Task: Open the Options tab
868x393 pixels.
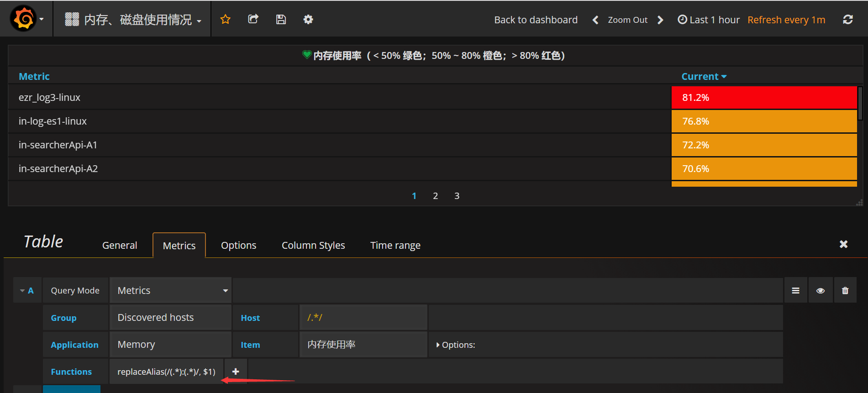Action: click(x=238, y=245)
